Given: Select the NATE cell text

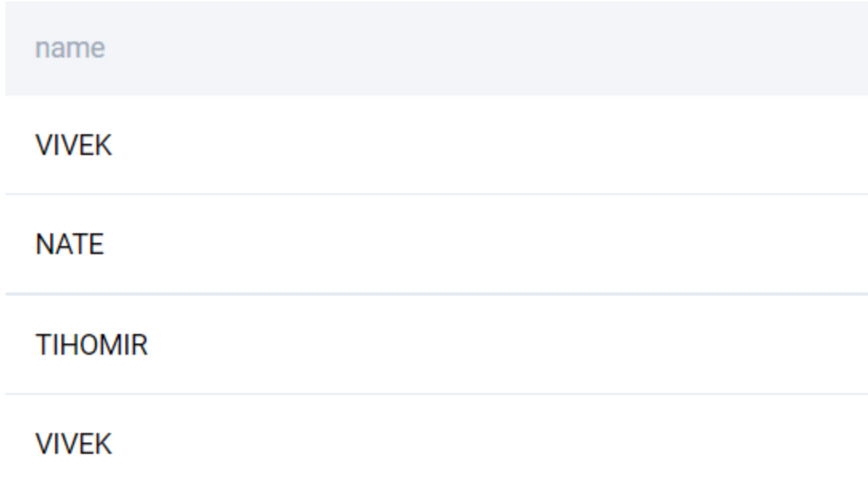Looking at the screenshot, I should (x=70, y=244).
